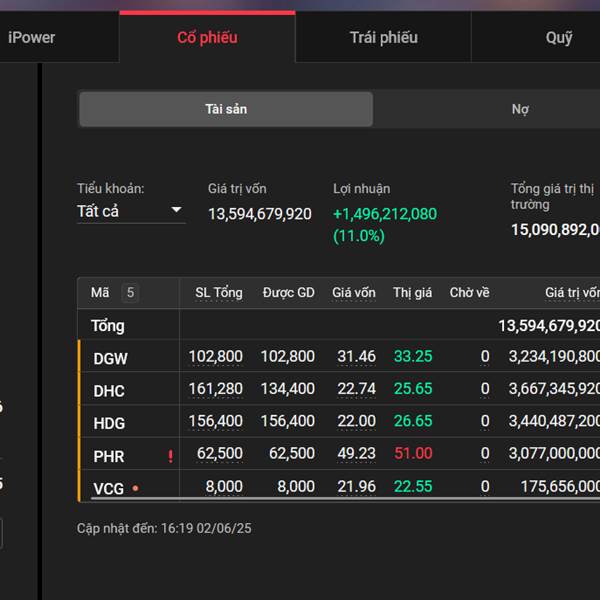Viewport: 600px width, 600px height.
Task: Click PHR cost price 49.23
Action: pos(356,453)
